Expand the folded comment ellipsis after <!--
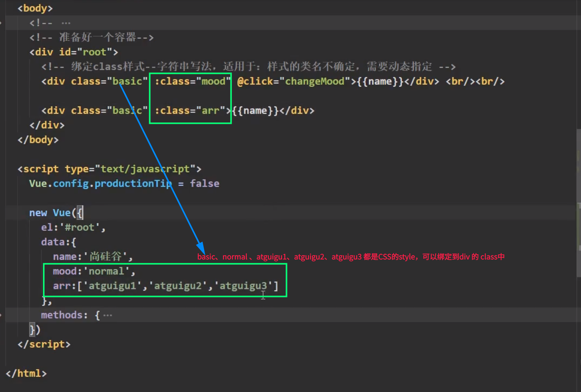The width and height of the screenshot is (581, 392). click(x=66, y=23)
